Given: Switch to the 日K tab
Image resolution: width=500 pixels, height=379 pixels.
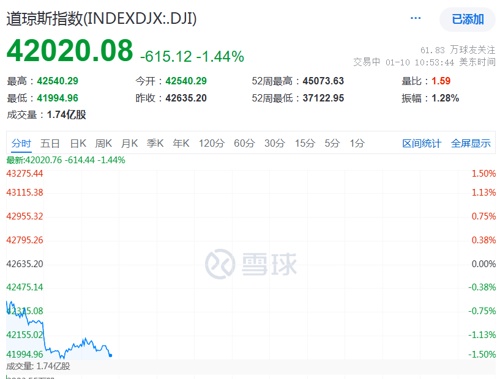Looking at the screenshot, I should point(78,143).
